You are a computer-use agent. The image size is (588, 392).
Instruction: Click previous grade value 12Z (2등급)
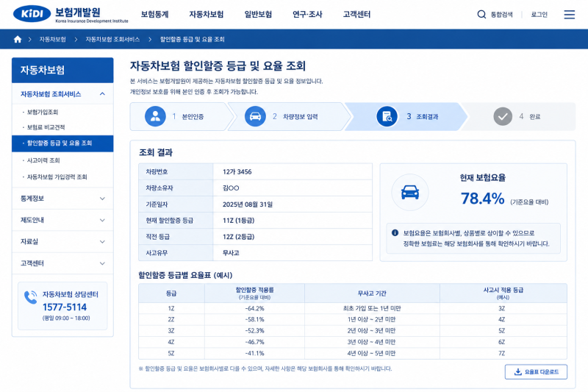click(238, 237)
